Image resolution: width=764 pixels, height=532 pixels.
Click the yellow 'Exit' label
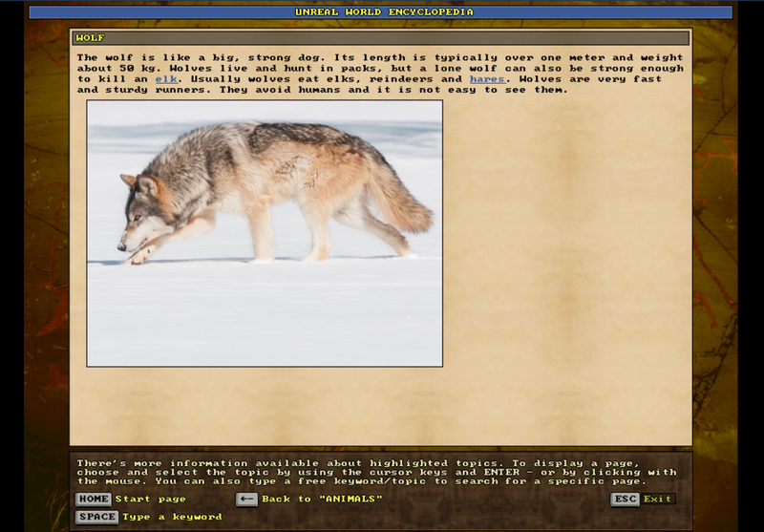coord(657,499)
